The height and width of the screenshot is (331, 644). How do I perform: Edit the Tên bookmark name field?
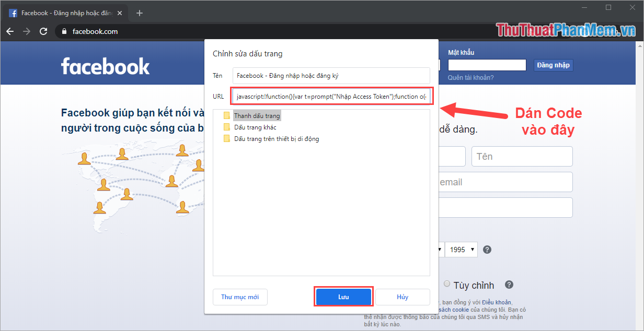click(x=332, y=75)
